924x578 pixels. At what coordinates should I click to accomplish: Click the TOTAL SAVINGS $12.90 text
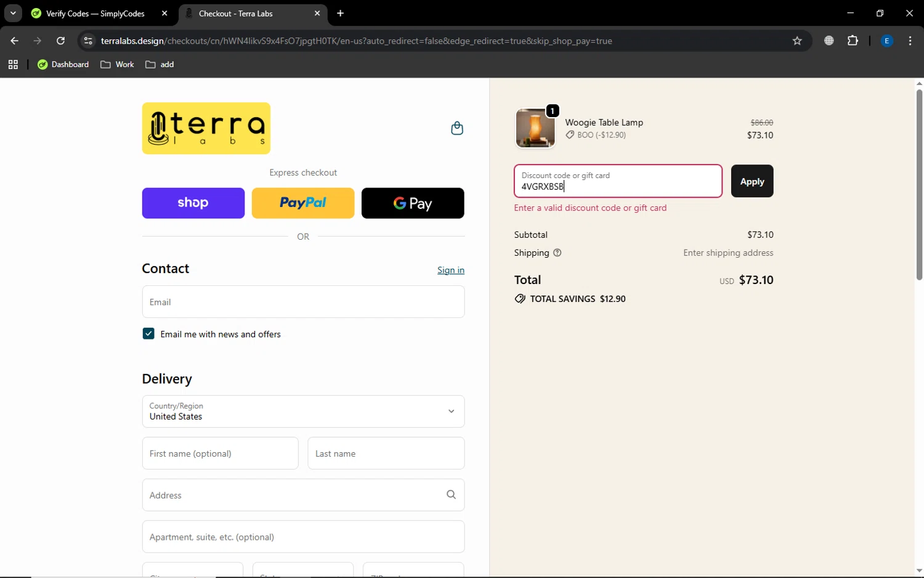578,299
